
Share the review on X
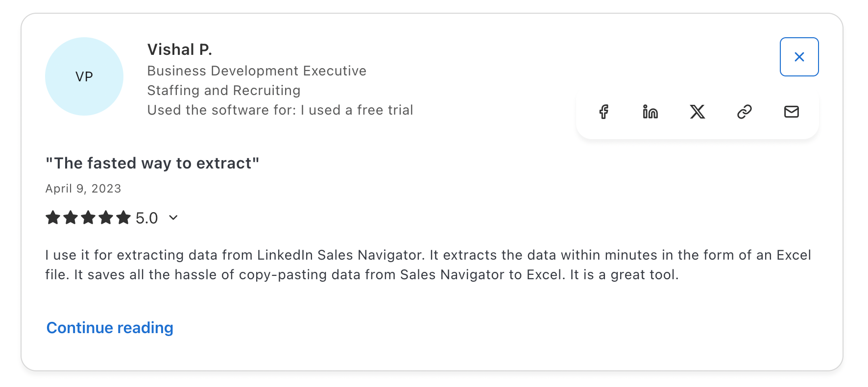pos(698,112)
